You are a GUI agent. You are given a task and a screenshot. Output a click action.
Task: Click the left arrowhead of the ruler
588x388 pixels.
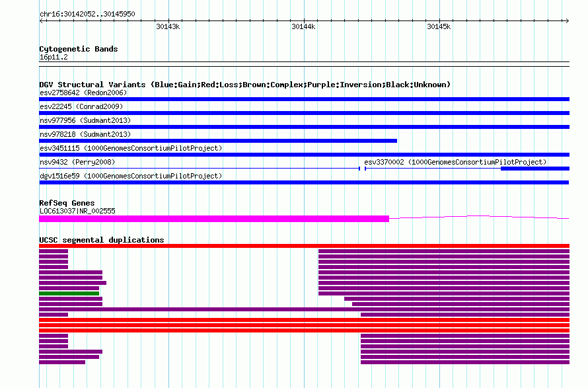pyautogui.click(x=41, y=21)
